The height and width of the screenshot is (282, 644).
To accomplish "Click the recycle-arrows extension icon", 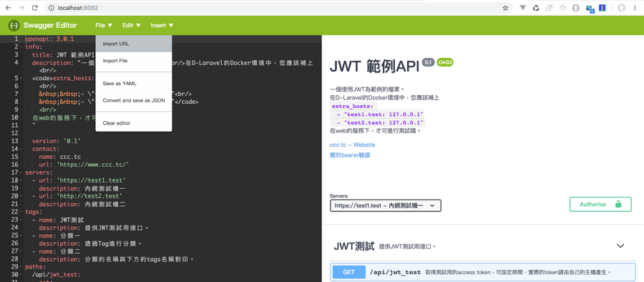I will click(x=536, y=8).
